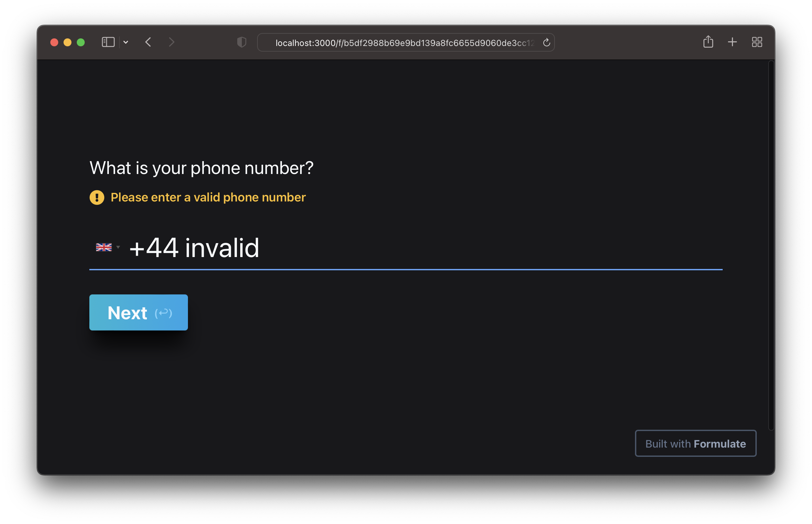
Task: Expand the country code dropdown arrow
Action: tap(118, 247)
